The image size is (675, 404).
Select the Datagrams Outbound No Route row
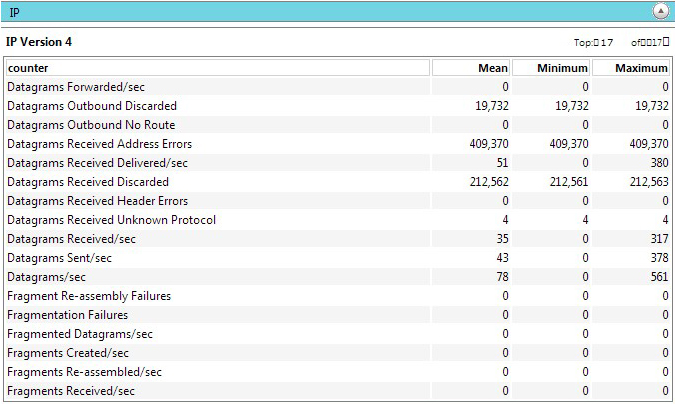pos(338,125)
